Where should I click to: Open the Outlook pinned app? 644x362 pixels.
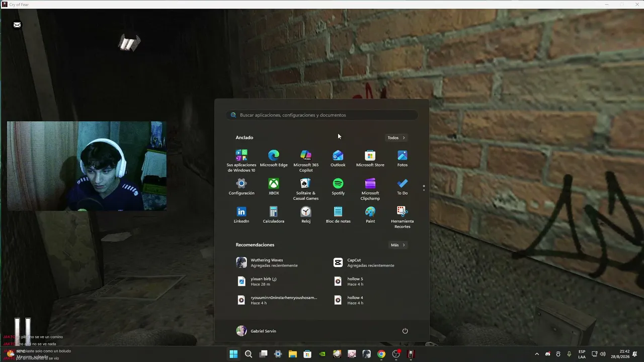(338, 159)
